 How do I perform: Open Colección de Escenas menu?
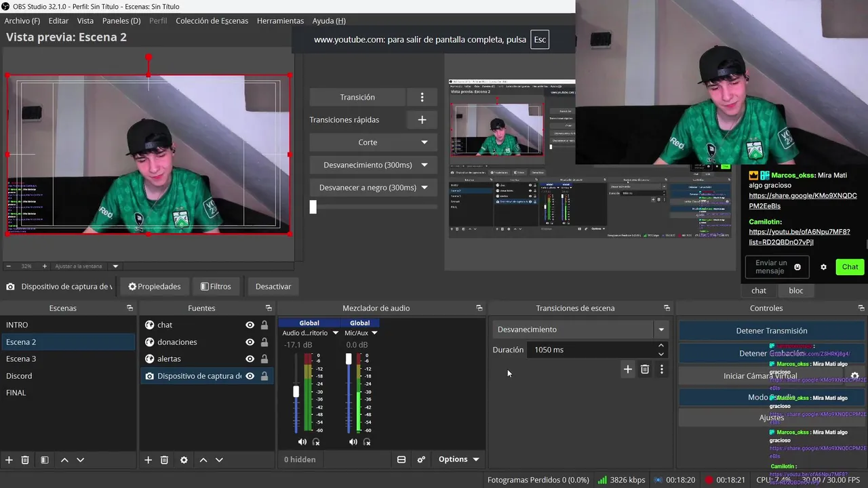pos(212,21)
